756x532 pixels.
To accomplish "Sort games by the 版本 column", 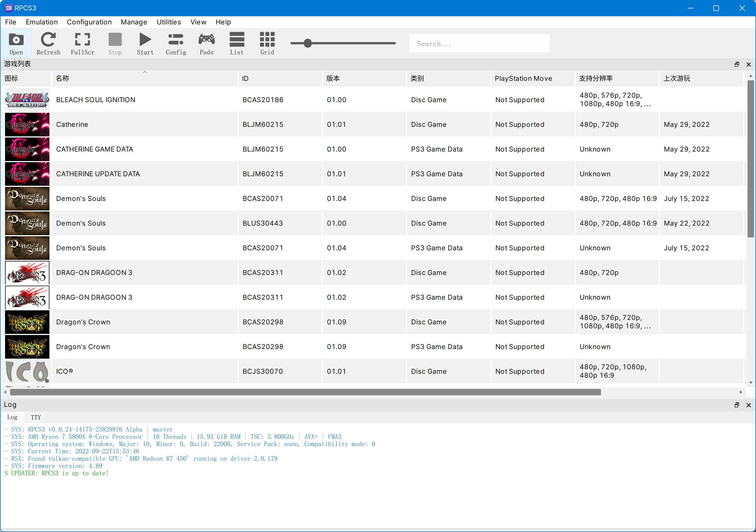I will (333, 78).
